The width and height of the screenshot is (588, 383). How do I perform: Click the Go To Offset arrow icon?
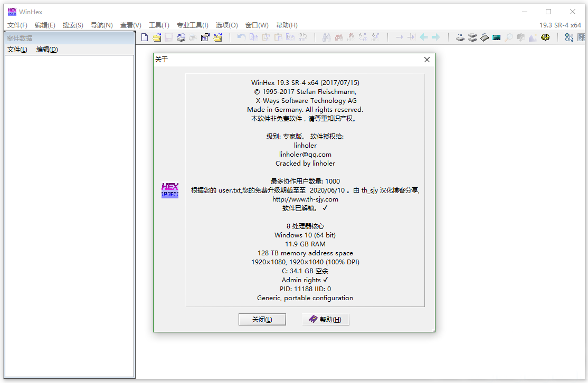[400, 37]
